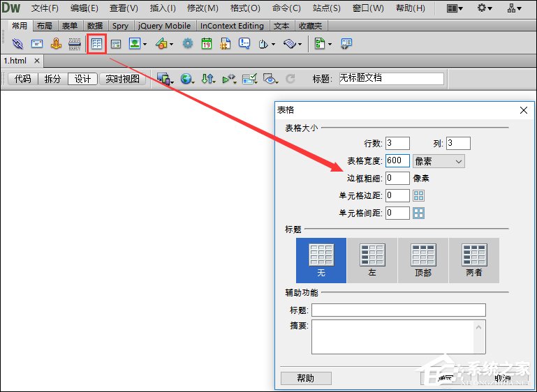Toggle 代码 code view

[x=22, y=79]
